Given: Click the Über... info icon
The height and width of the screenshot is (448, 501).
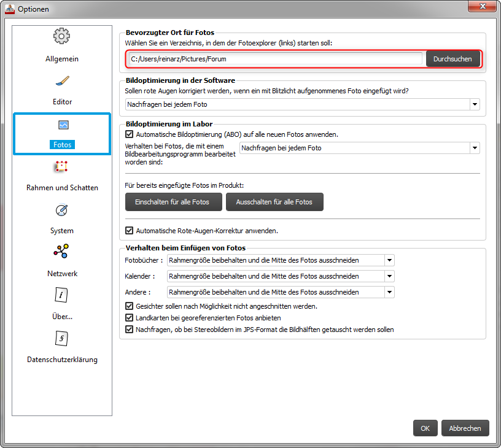Looking at the screenshot, I should click(x=61, y=295).
